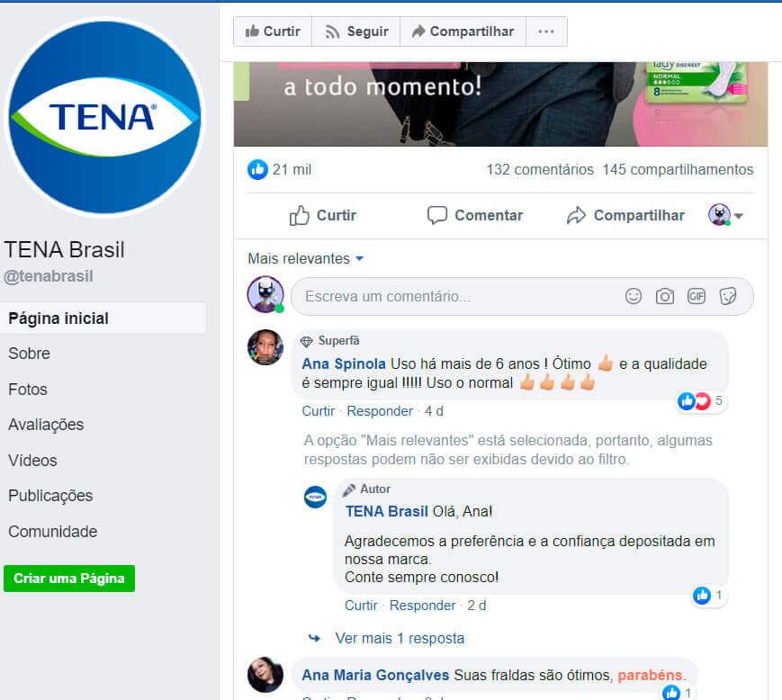
Task: Click the 21 mil likes reaction icon
Action: pyautogui.click(x=258, y=169)
